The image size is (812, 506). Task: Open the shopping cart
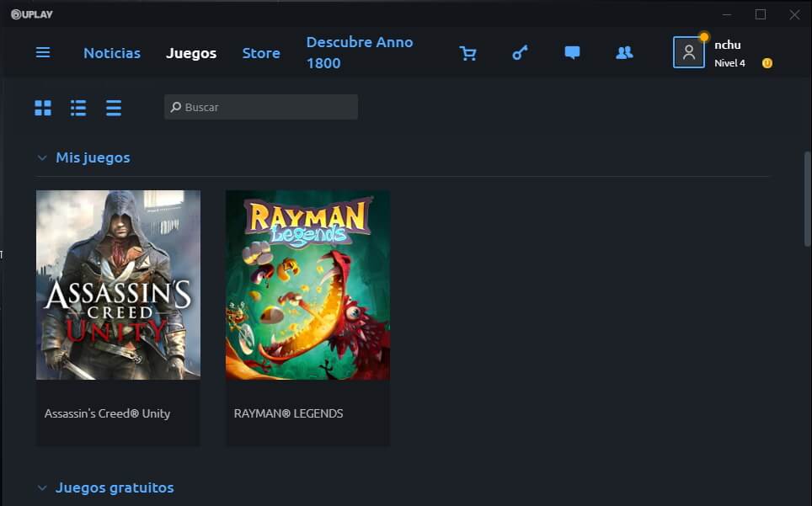click(467, 53)
